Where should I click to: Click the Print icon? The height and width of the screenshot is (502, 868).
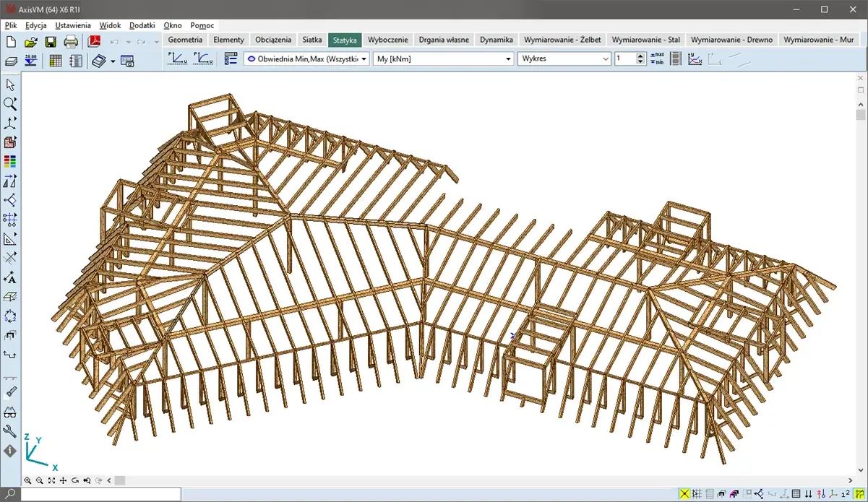tap(71, 42)
